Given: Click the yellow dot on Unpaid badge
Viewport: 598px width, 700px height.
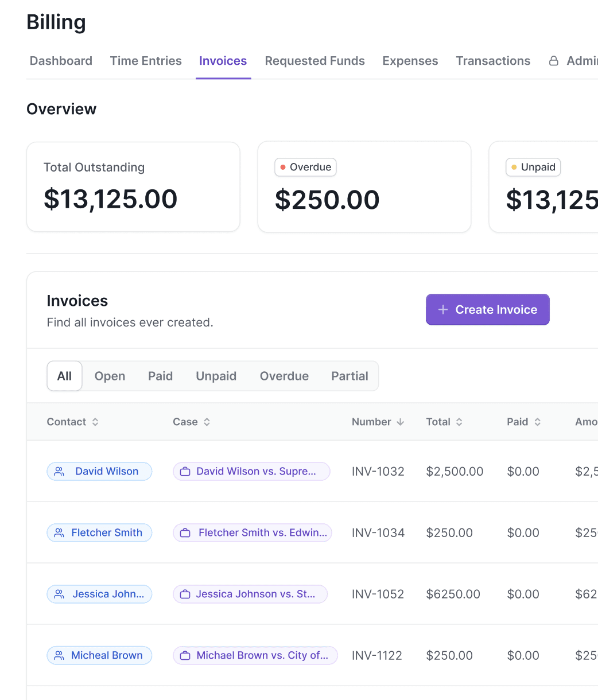Looking at the screenshot, I should 514,168.
